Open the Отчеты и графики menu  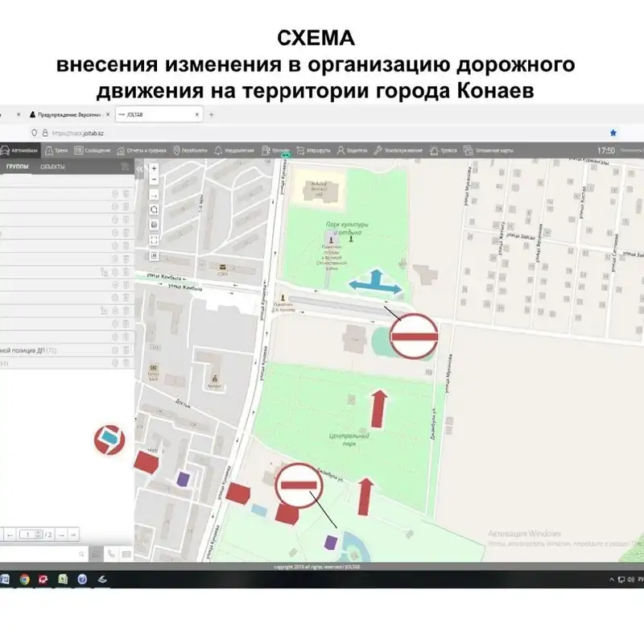pos(146,151)
